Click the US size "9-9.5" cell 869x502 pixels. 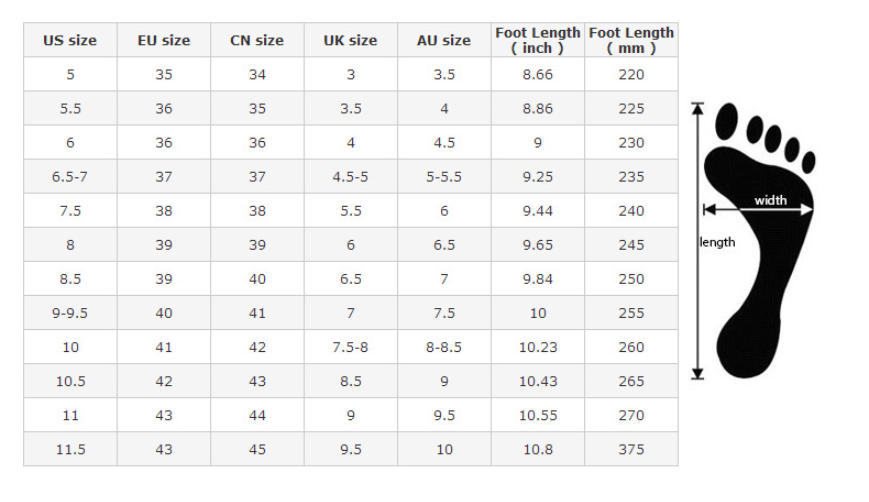(70, 313)
